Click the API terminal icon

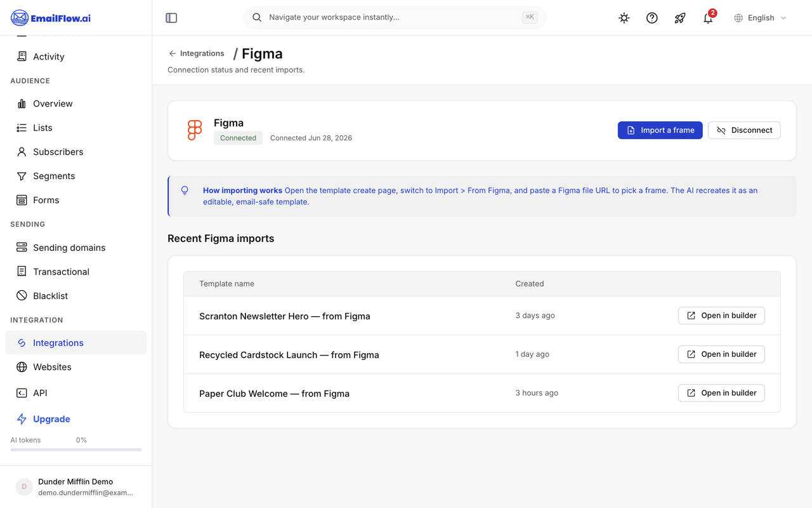click(22, 393)
